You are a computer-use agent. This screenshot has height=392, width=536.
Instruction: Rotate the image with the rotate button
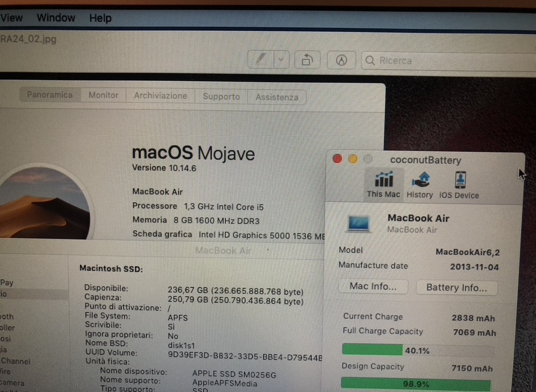(x=307, y=60)
